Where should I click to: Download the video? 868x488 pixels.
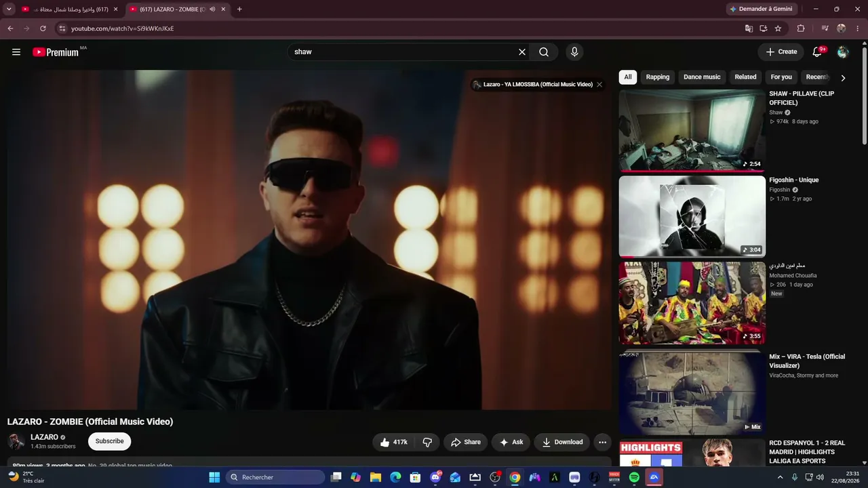pos(562,442)
